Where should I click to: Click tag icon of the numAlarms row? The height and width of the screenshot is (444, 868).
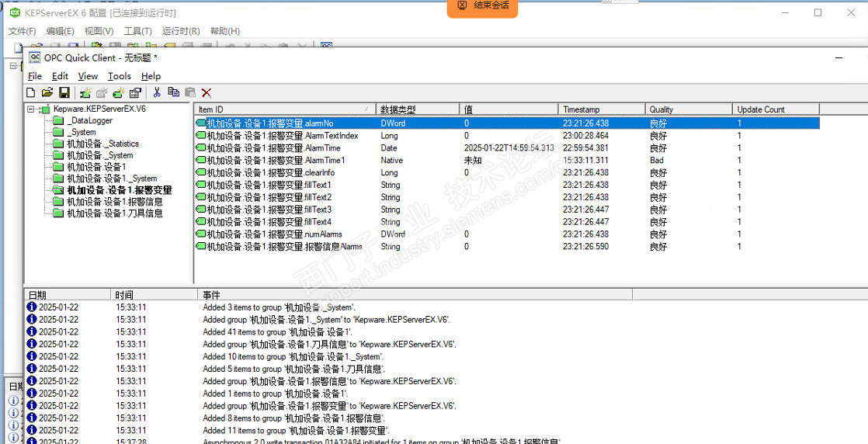coord(201,234)
